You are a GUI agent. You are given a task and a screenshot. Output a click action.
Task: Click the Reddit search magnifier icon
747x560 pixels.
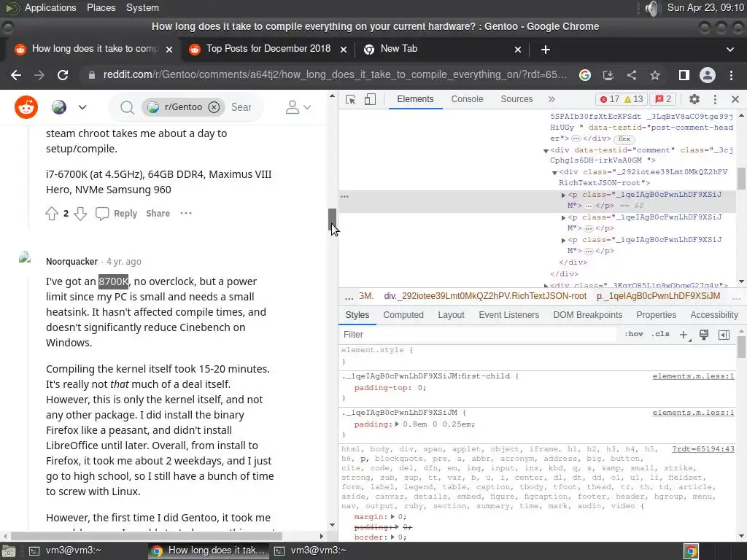[127, 108]
